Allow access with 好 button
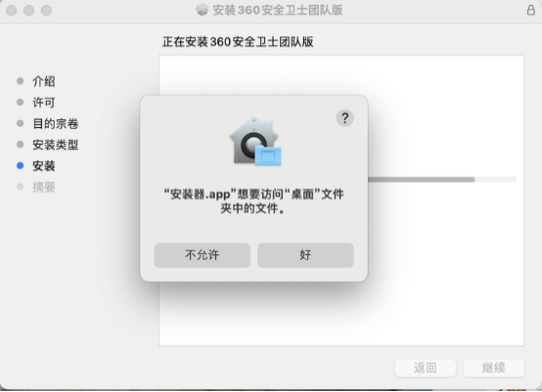 point(305,255)
